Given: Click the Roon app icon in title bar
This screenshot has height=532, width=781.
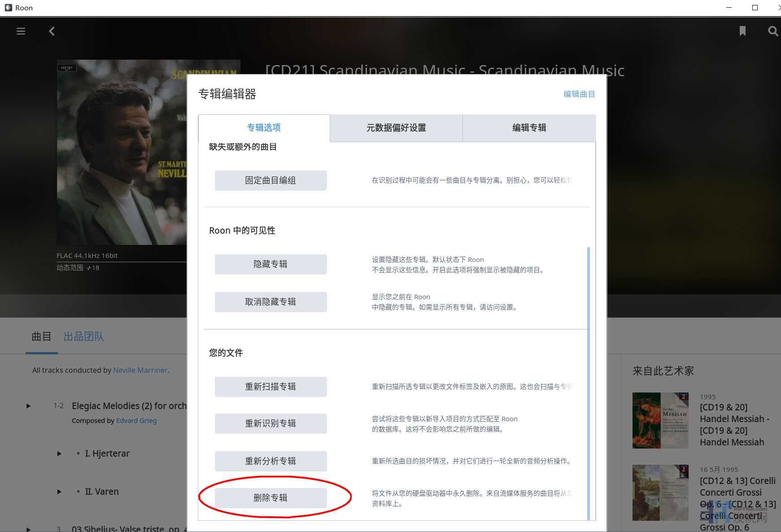Looking at the screenshot, I should 8,8.
